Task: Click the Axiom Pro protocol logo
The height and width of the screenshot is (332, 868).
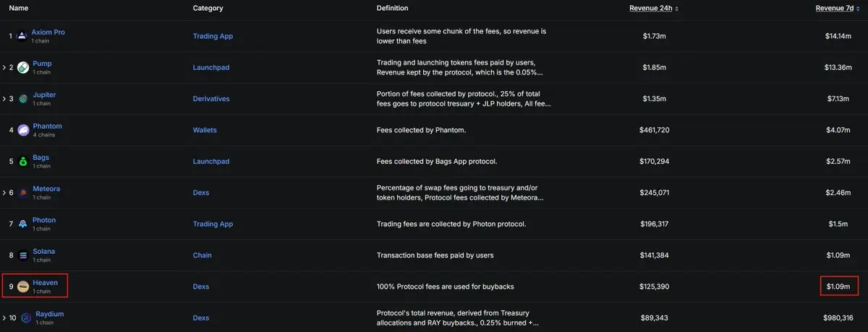Action: click(x=22, y=36)
